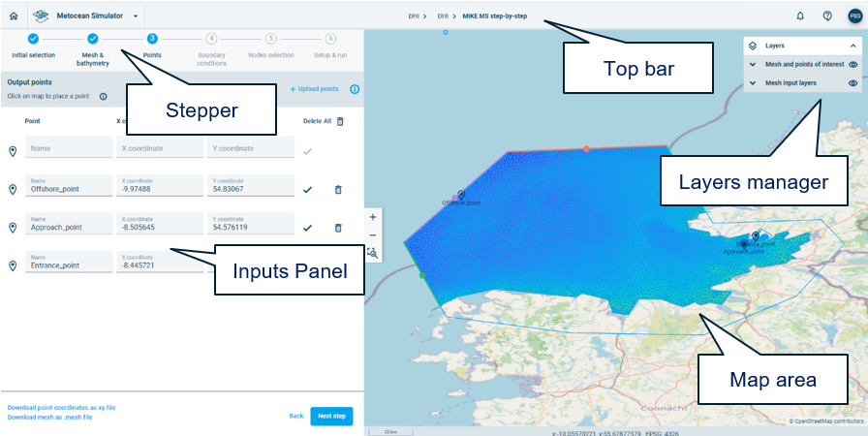Image resolution: width=868 pixels, height=436 pixels.
Task: Hide the Mesh and points of interest layer
Action: pyautogui.click(x=853, y=65)
